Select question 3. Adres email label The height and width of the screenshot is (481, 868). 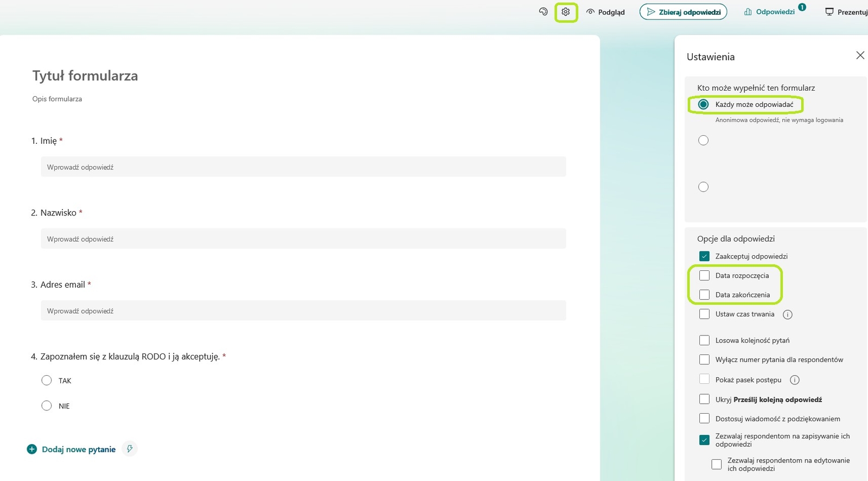click(x=61, y=284)
